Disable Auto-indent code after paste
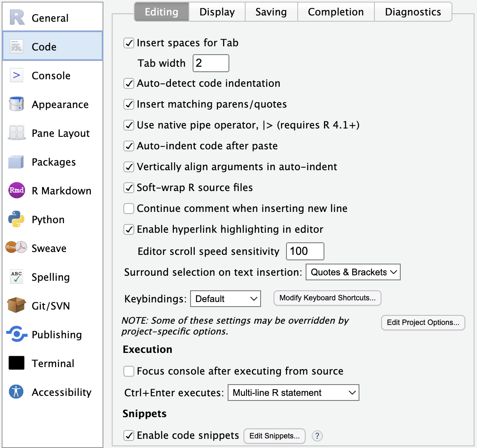 (129, 146)
